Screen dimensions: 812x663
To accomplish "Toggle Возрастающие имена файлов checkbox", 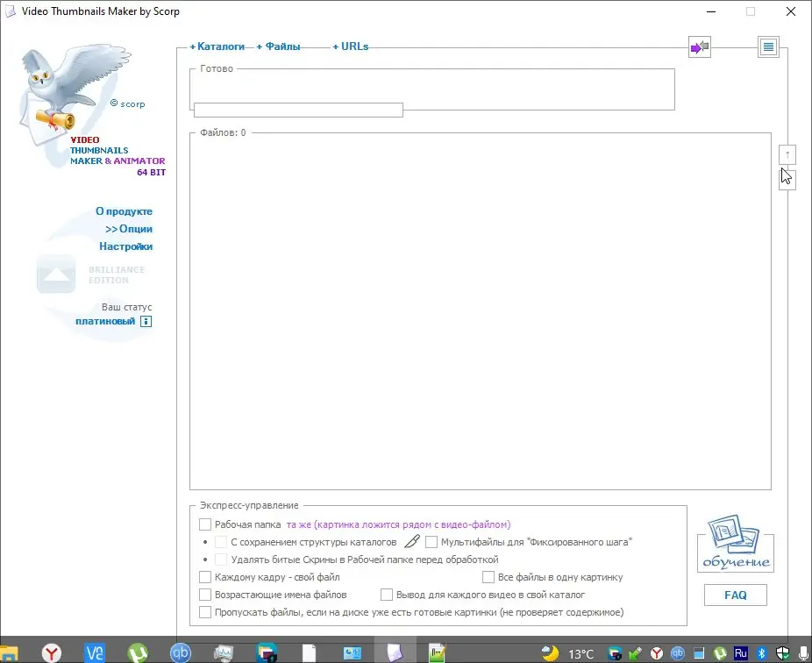I will 205,595.
